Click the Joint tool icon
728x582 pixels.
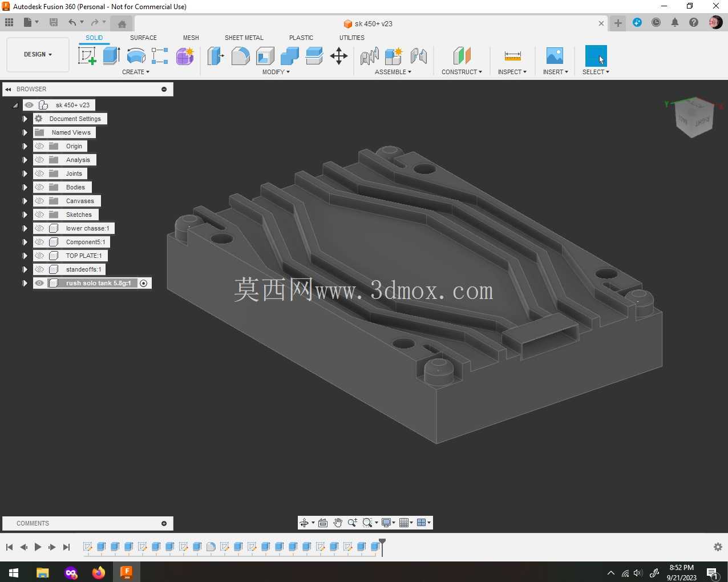(370, 56)
